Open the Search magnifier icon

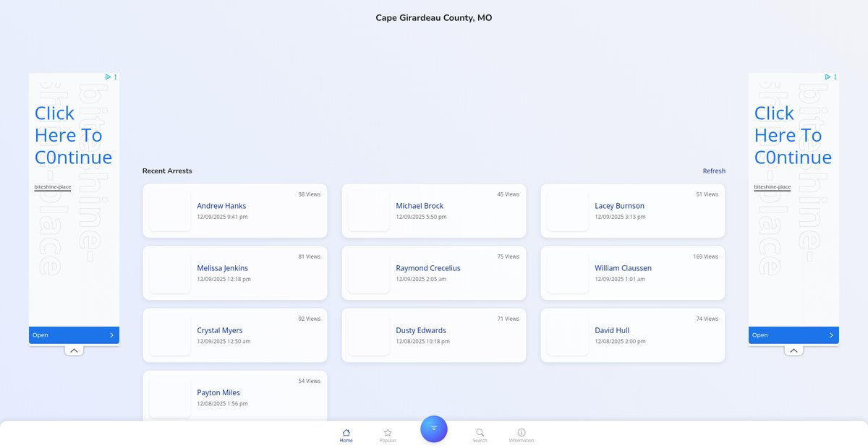tap(480, 432)
